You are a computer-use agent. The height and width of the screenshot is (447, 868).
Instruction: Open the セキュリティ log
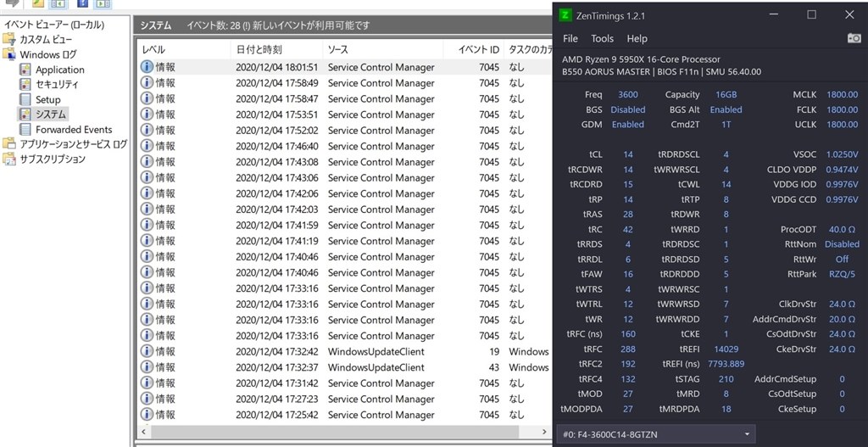point(57,84)
